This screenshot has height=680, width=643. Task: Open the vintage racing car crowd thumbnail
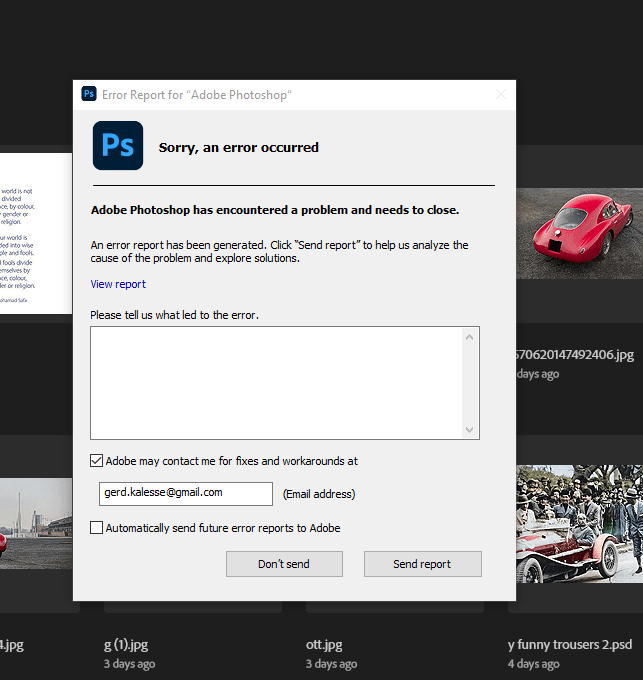tap(579, 523)
